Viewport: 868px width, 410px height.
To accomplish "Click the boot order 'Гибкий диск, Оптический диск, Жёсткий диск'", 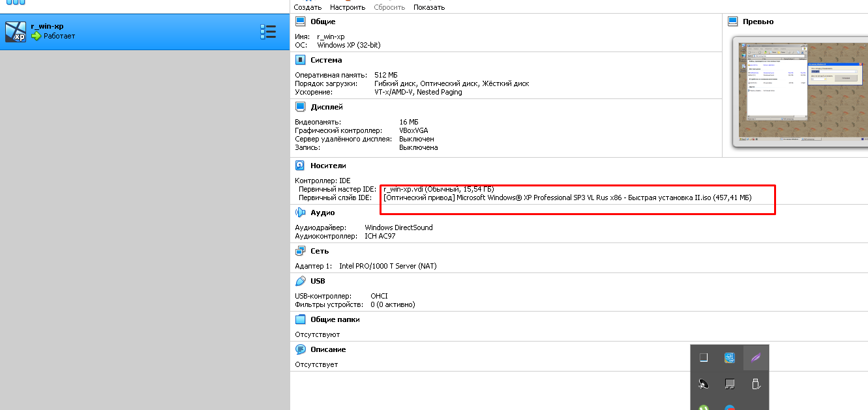I will [x=452, y=83].
